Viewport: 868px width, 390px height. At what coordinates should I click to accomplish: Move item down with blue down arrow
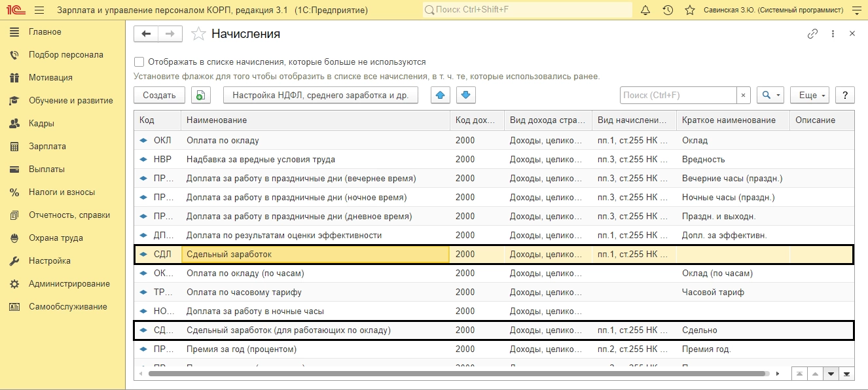pos(465,95)
